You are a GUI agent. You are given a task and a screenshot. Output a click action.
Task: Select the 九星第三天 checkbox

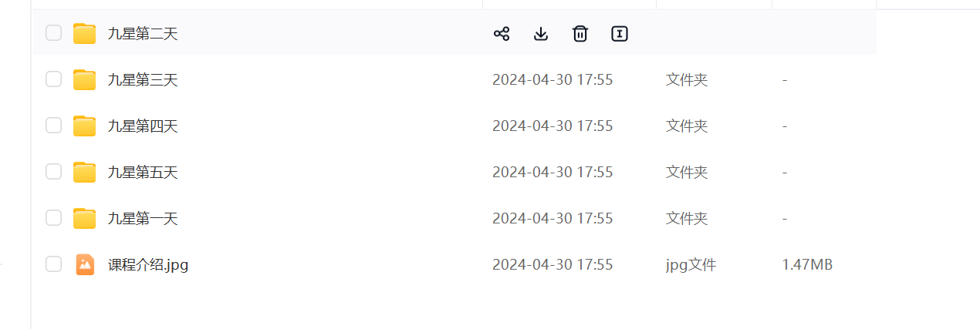[x=53, y=79]
